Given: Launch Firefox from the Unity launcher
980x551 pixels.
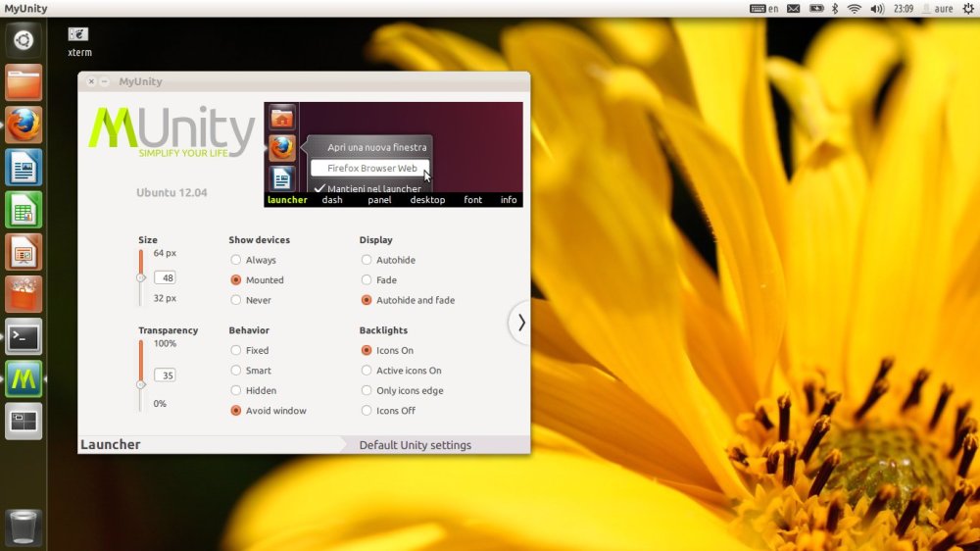Looking at the screenshot, I should 24,125.
